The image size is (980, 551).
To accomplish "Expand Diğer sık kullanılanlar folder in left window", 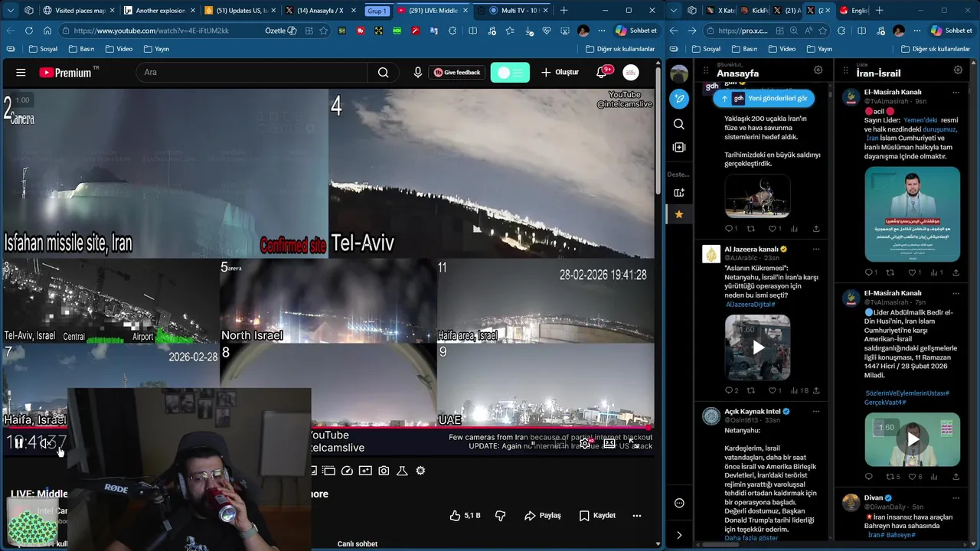I will [620, 49].
